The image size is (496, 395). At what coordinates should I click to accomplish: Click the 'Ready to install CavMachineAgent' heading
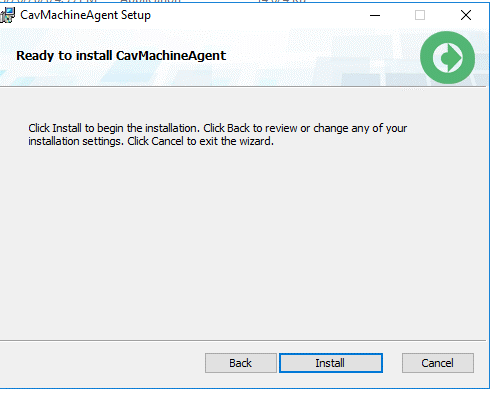pos(121,55)
